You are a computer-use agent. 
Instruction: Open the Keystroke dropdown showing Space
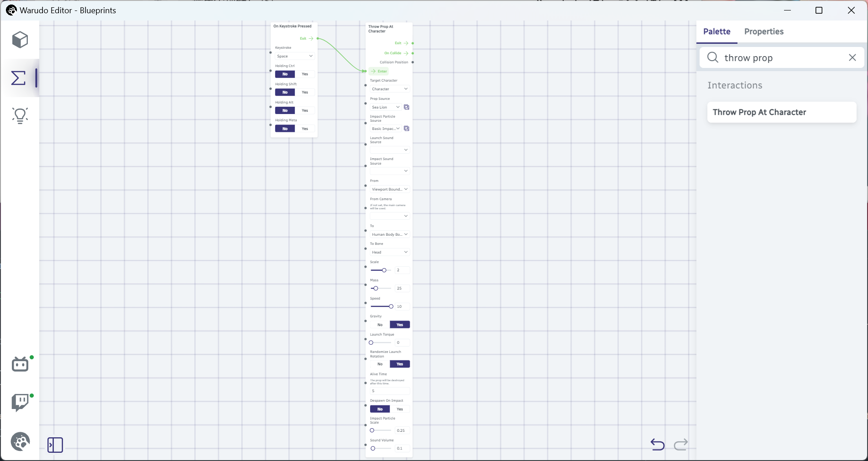click(295, 56)
